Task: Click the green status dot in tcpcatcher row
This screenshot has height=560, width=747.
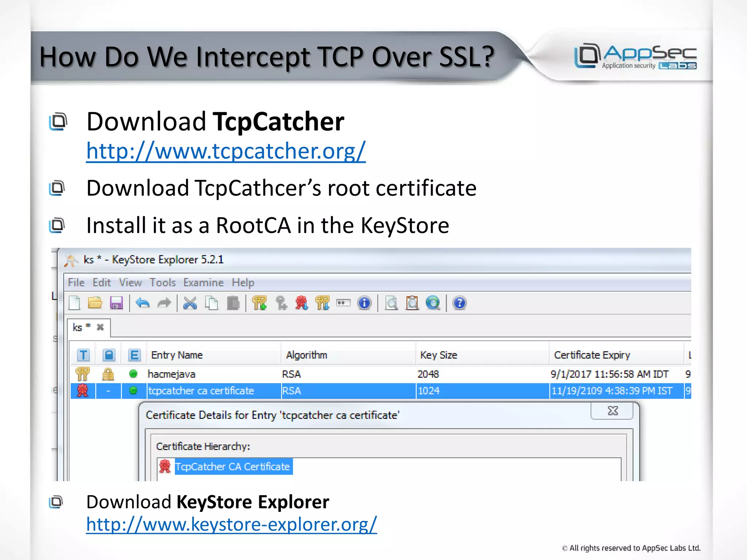Action: click(133, 390)
